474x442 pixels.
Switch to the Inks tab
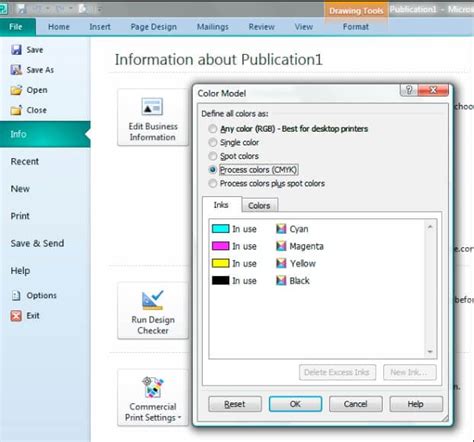tap(221, 205)
